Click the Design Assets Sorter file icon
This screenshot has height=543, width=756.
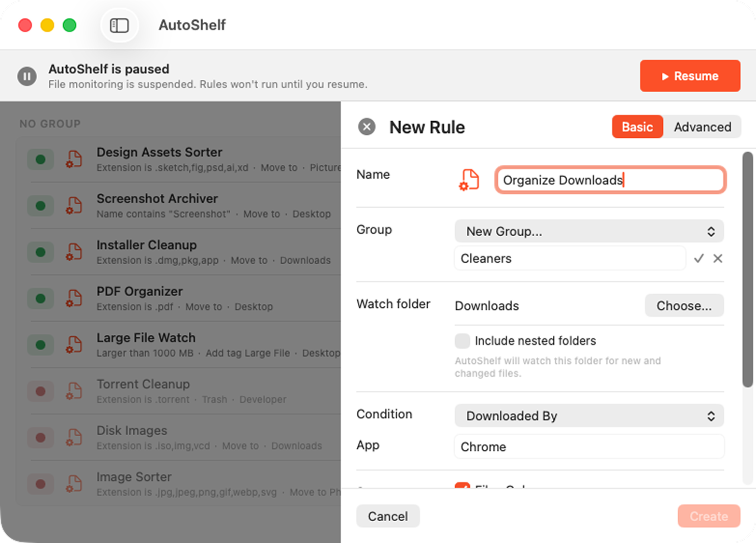coord(74,159)
